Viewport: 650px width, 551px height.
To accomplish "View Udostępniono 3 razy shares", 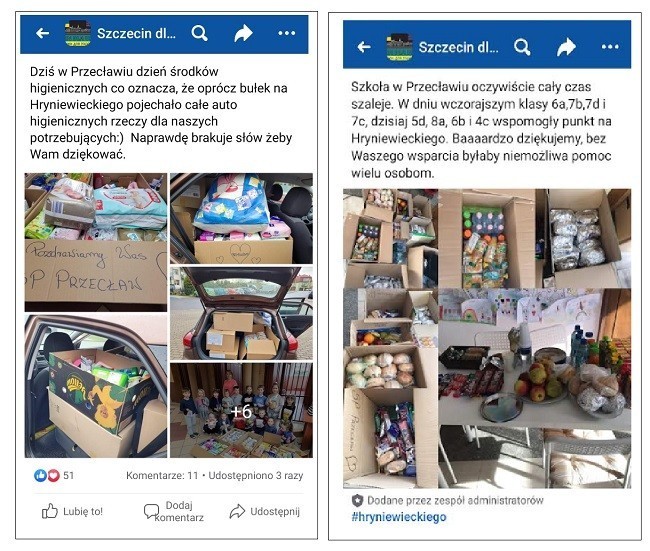I will pyautogui.click(x=256, y=475).
